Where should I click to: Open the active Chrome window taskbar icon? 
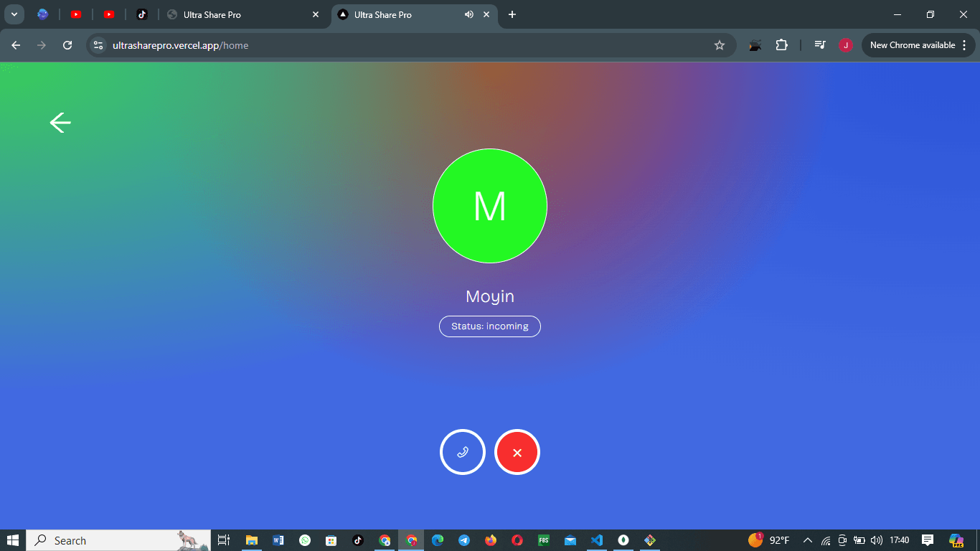411,540
